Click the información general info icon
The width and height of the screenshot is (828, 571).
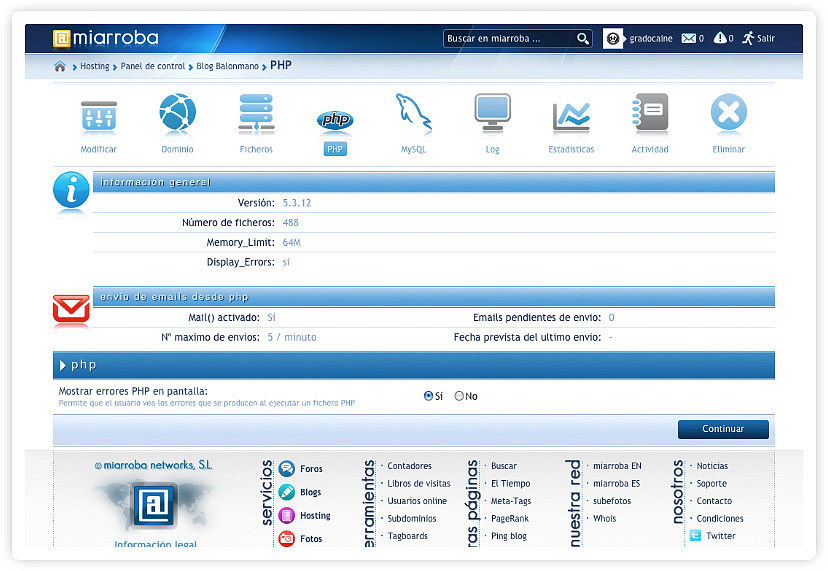pyautogui.click(x=71, y=190)
